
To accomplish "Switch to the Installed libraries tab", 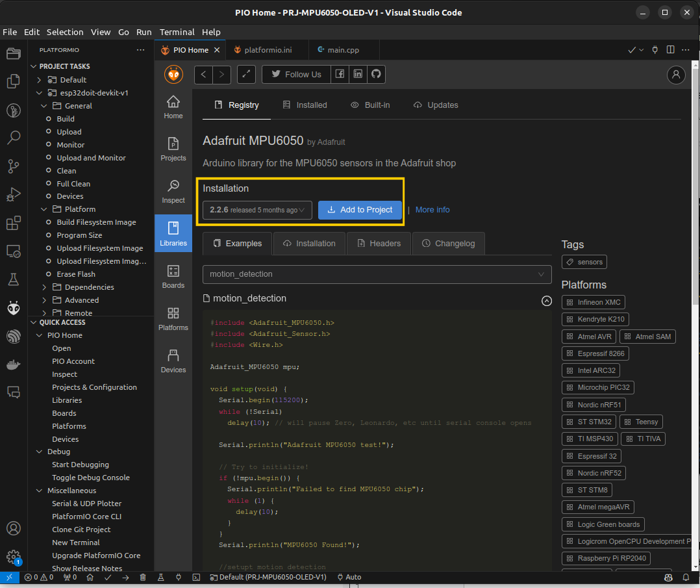I will click(x=305, y=105).
